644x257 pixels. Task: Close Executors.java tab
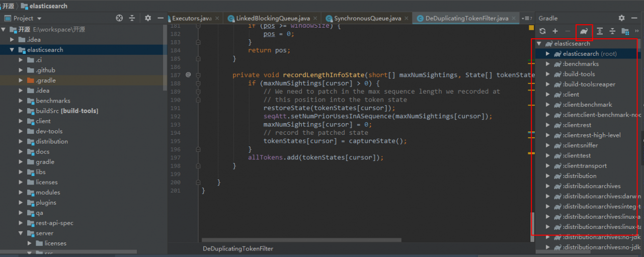pyautogui.click(x=217, y=18)
